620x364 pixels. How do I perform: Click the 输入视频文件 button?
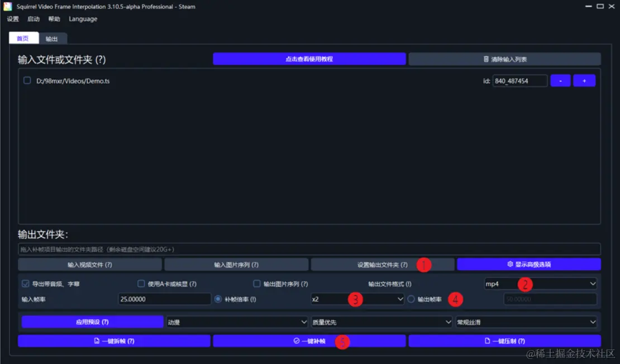point(90,265)
